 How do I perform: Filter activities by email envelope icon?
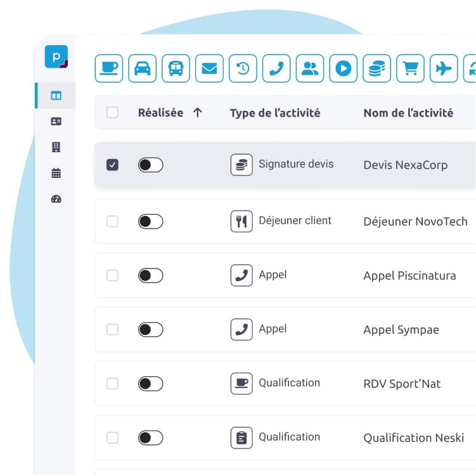(209, 68)
